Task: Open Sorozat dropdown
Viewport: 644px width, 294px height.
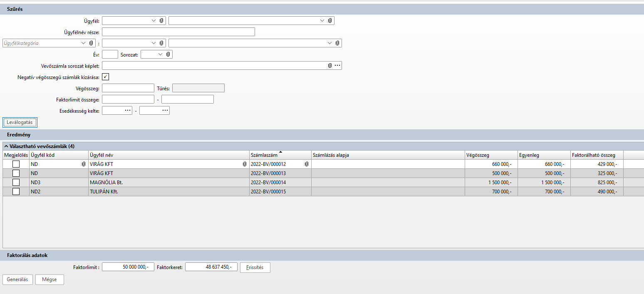Action: (x=160, y=54)
